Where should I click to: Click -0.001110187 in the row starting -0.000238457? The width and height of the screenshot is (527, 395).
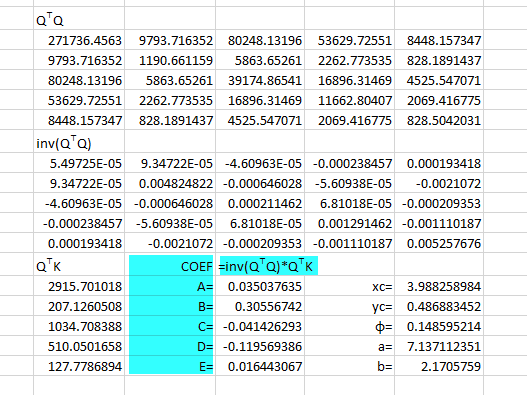(439, 224)
